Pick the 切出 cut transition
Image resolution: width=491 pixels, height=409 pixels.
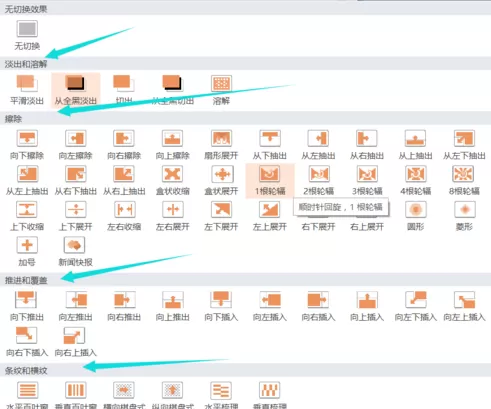[x=124, y=90]
